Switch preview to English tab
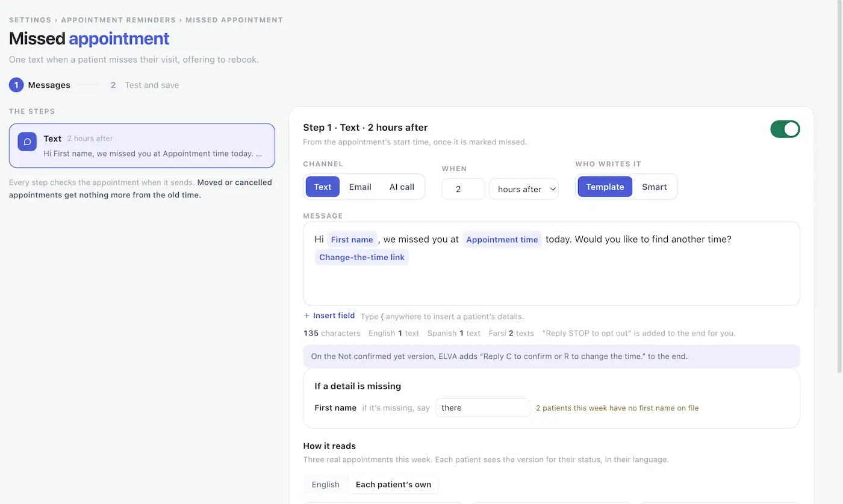 coord(326,484)
